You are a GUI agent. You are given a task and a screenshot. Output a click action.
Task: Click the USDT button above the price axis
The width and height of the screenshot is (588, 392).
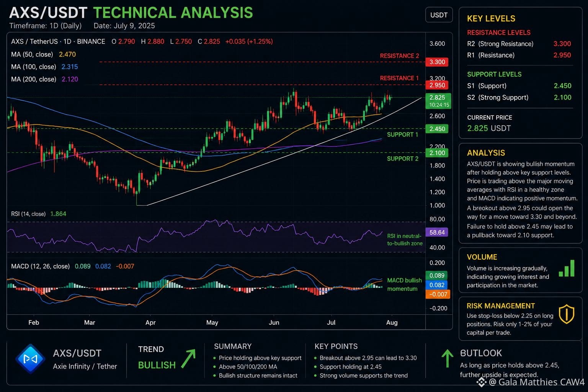click(439, 15)
